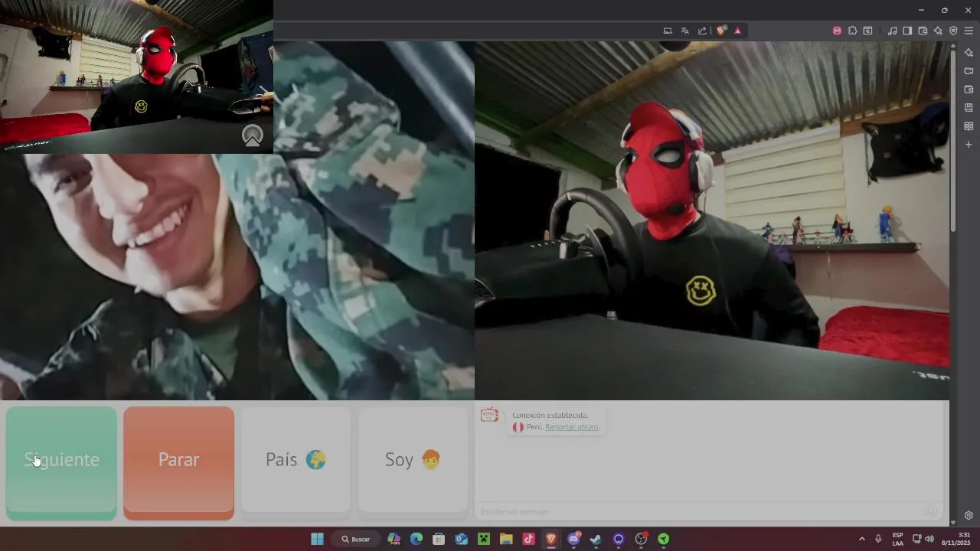Open Microsoft Edge from taskbar
Screen dimensions: 980x551
pyautogui.click(x=416, y=539)
